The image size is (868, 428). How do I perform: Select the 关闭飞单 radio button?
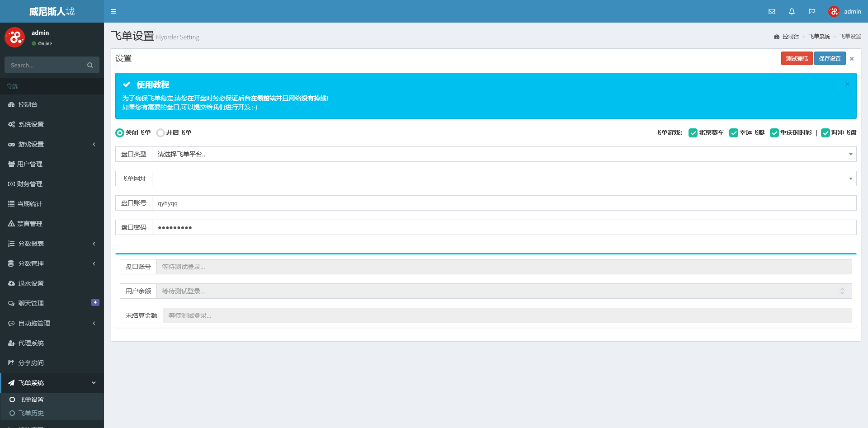[x=120, y=133]
